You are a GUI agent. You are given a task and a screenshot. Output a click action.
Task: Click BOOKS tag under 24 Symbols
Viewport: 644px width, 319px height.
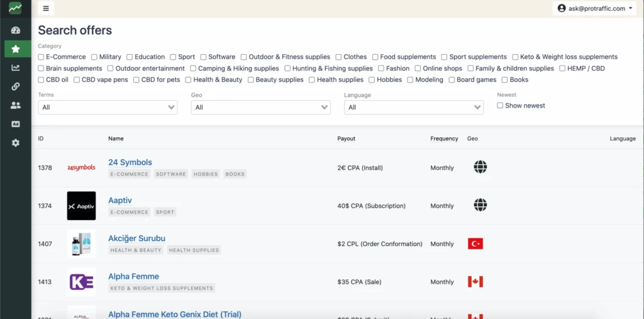tap(235, 174)
